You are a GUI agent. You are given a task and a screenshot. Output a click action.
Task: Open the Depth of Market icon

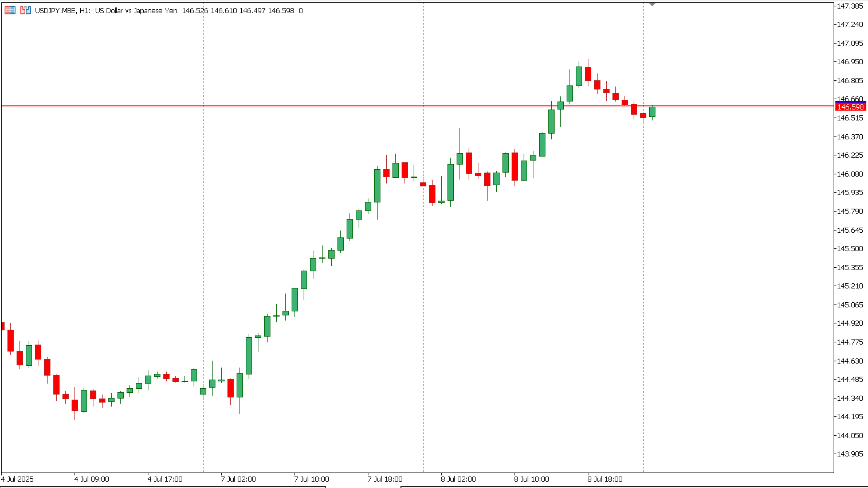point(25,10)
